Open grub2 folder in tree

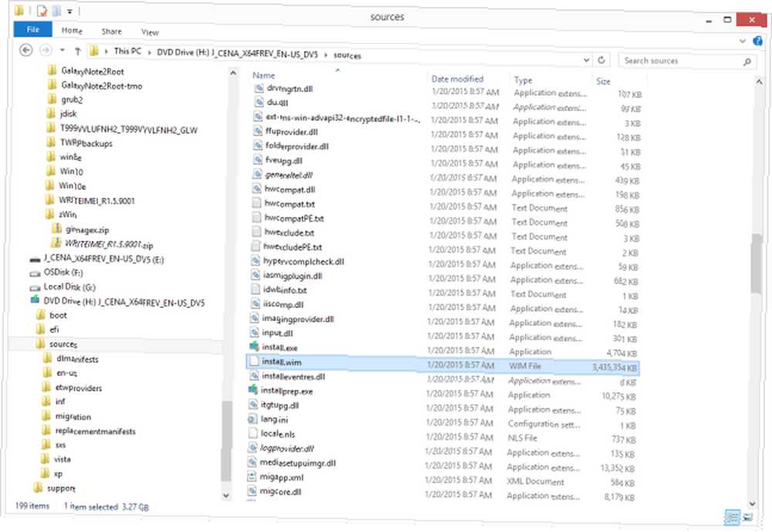[71, 100]
